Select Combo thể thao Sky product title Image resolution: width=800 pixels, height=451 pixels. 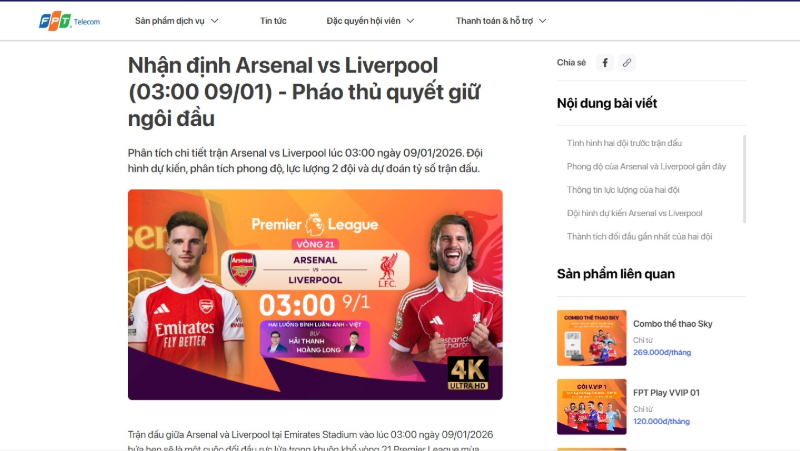pos(672,324)
